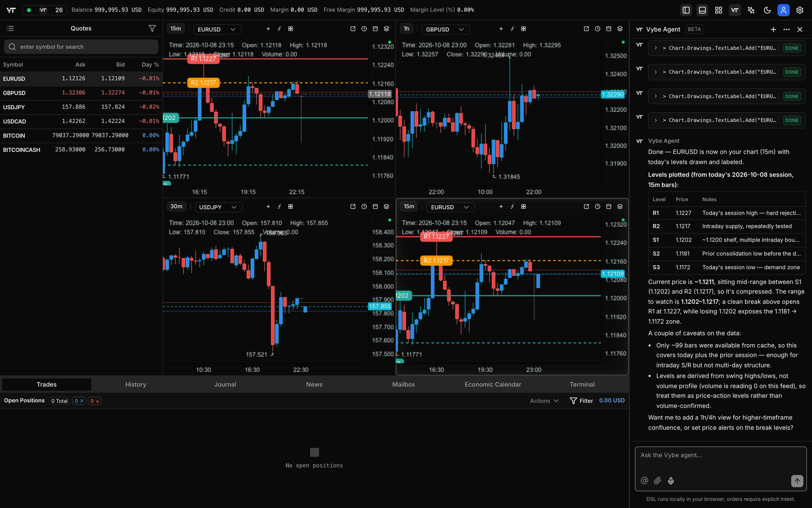The width and height of the screenshot is (812, 508).
Task: Open the grid layout icon in top bar
Action: point(718,10)
